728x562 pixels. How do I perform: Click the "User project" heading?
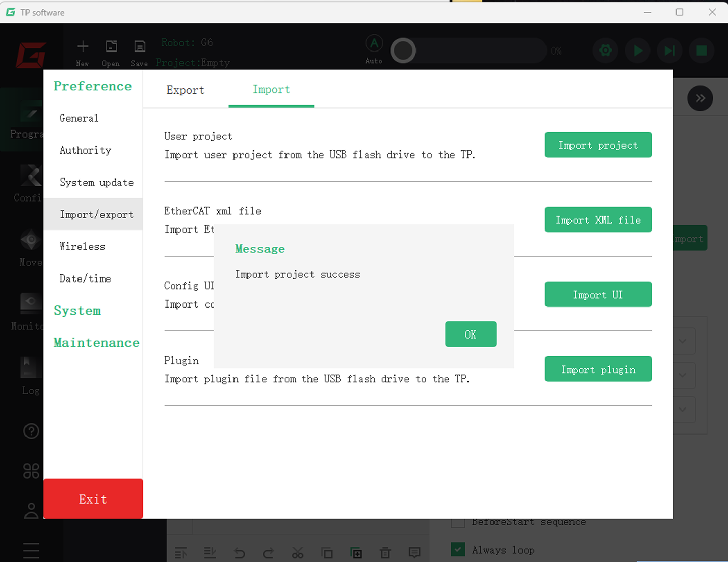pos(198,136)
